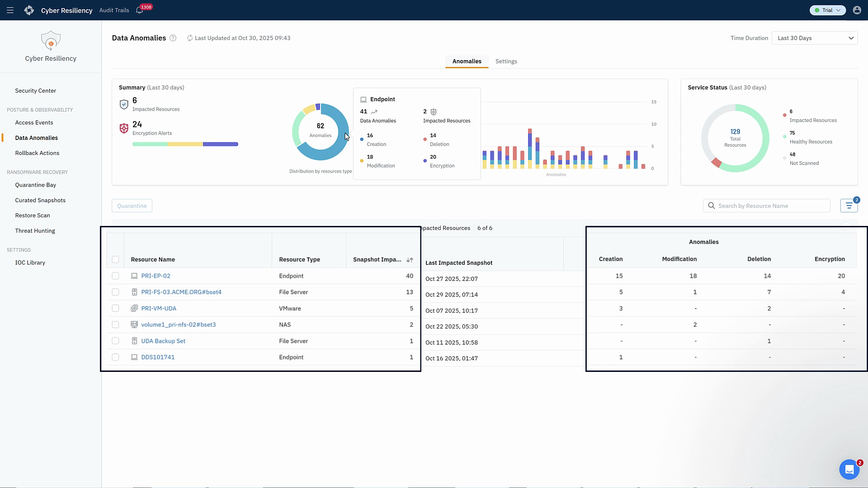This screenshot has height=488, width=868.
Task: Select Threat Hunting in the sidebar
Action: (x=35, y=230)
